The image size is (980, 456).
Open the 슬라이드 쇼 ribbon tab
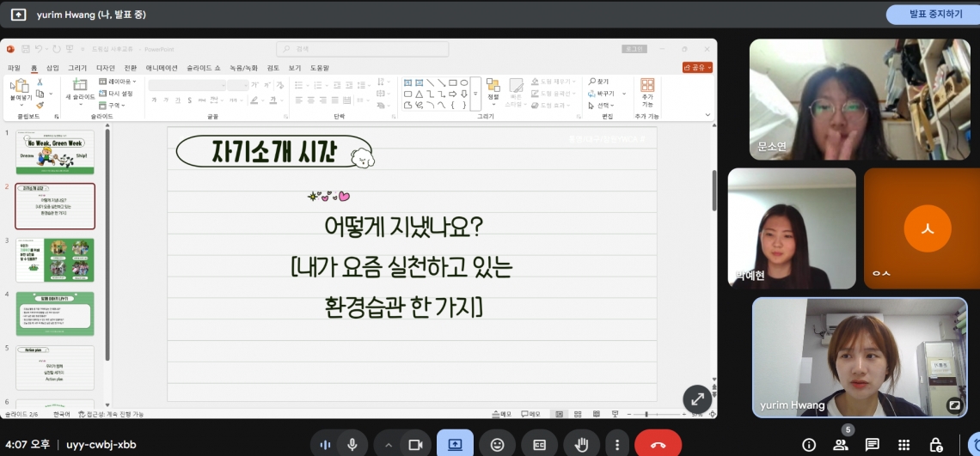pos(203,68)
